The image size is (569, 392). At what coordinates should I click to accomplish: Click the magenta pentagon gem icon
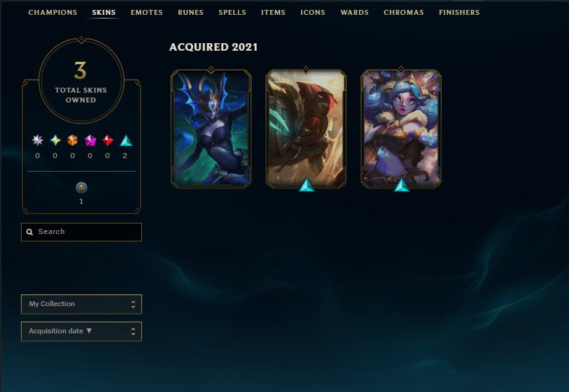[90, 140]
